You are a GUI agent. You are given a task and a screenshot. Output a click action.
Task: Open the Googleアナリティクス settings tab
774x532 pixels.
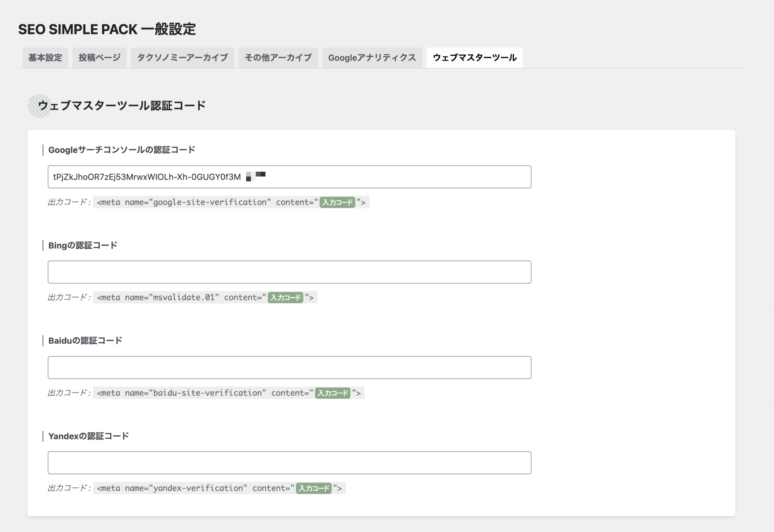click(372, 57)
